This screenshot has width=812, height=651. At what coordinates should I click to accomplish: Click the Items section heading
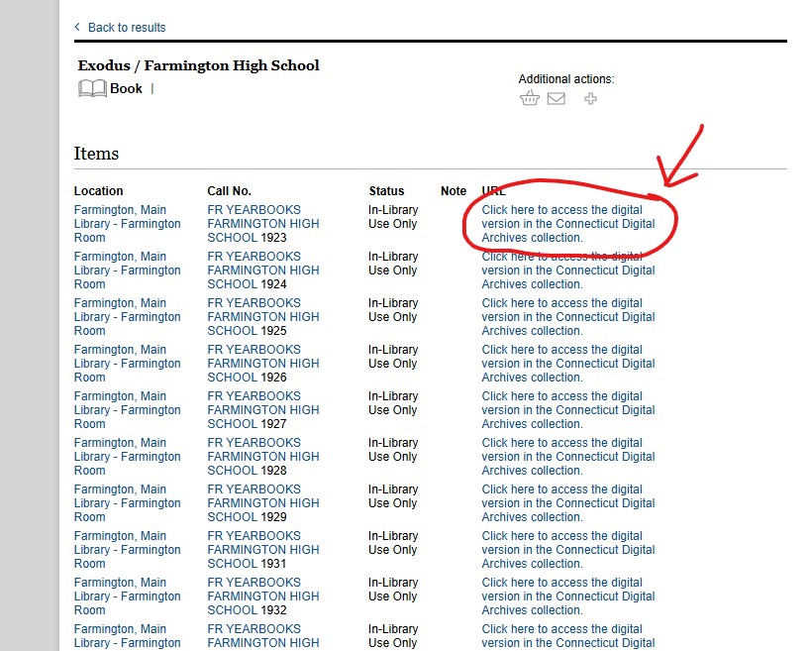point(96,154)
